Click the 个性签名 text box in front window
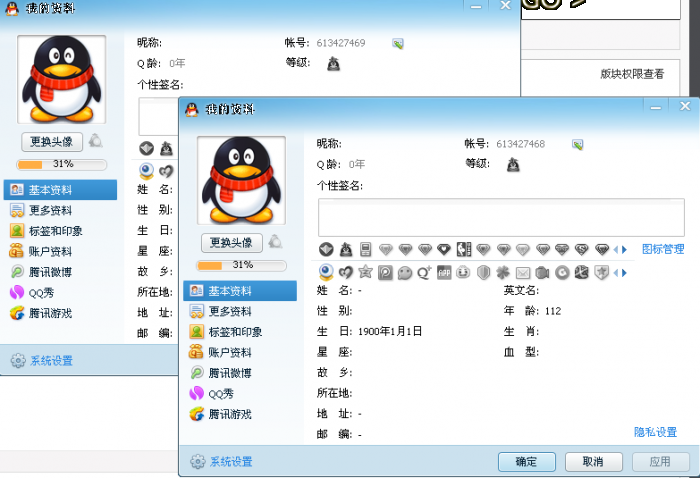 click(x=501, y=217)
